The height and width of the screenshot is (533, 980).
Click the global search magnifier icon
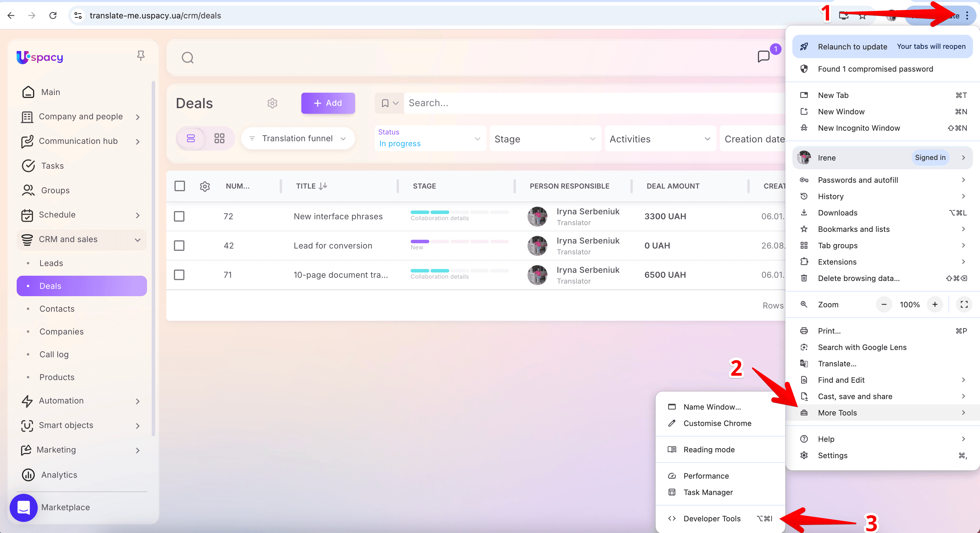coord(188,58)
